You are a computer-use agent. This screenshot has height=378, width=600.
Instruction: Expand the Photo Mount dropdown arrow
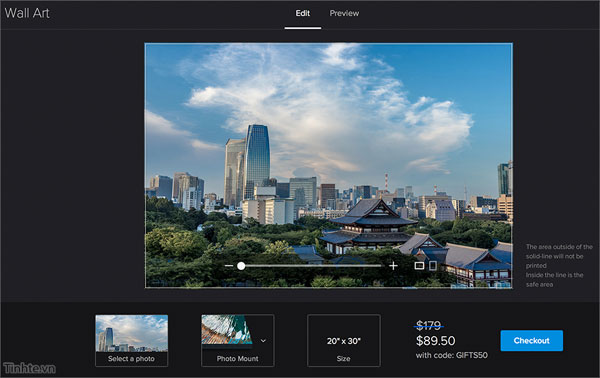click(x=263, y=341)
